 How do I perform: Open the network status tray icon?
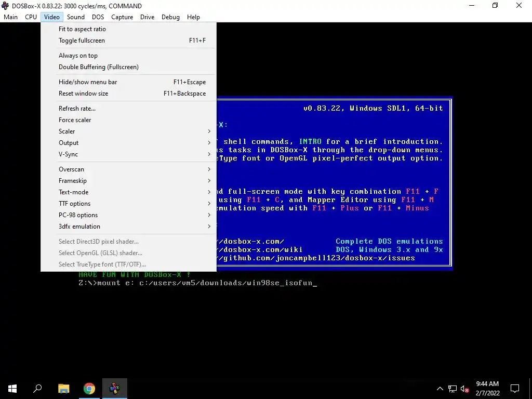coord(453,389)
